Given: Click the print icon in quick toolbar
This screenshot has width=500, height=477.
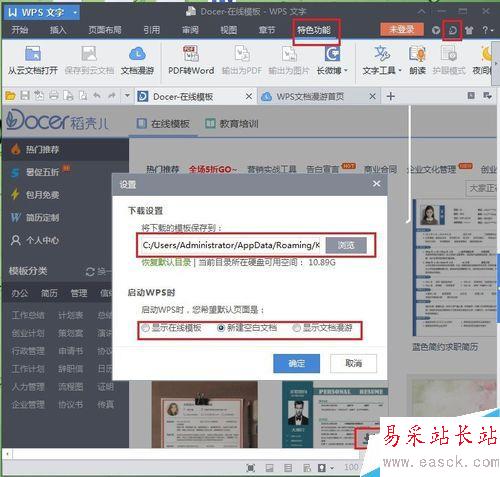Looking at the screenshot, I should pos(54,96).
